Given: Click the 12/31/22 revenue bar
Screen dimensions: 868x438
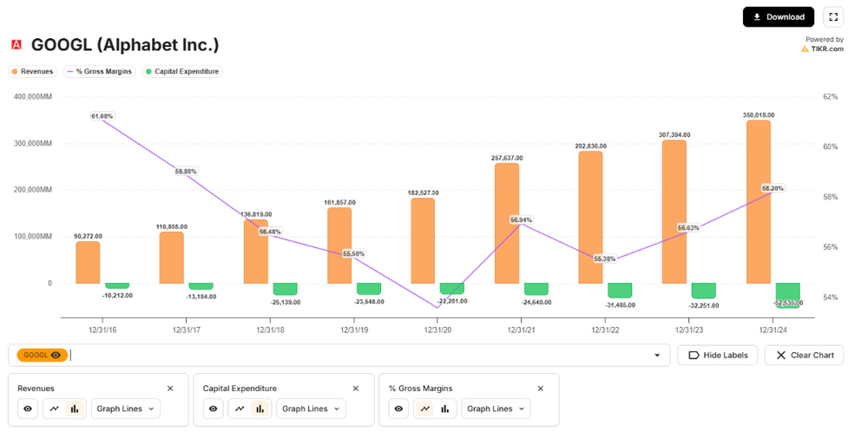Looking at the screenshot, I should [x=590, y=218].
